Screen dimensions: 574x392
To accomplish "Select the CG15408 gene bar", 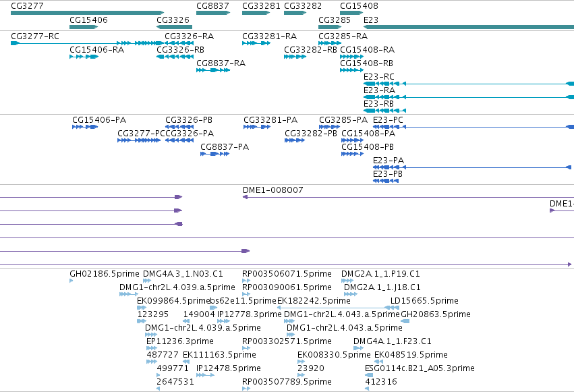I will pos(351,13).
